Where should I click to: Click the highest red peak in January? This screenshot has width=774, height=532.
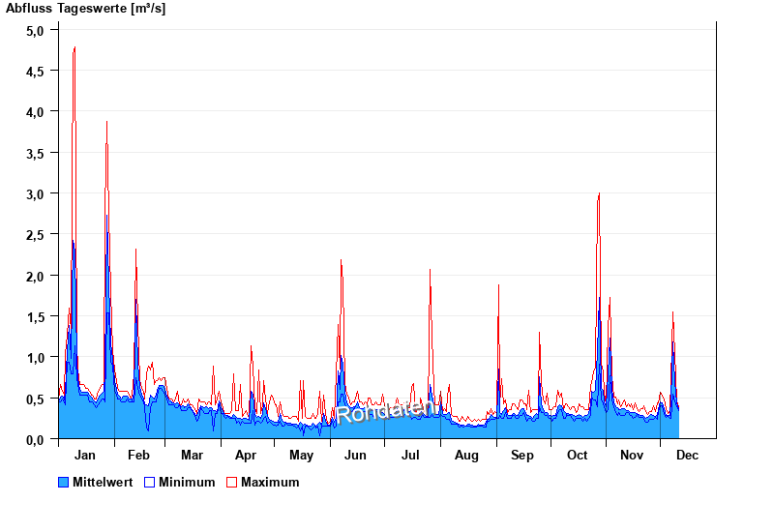click(74, 48)
